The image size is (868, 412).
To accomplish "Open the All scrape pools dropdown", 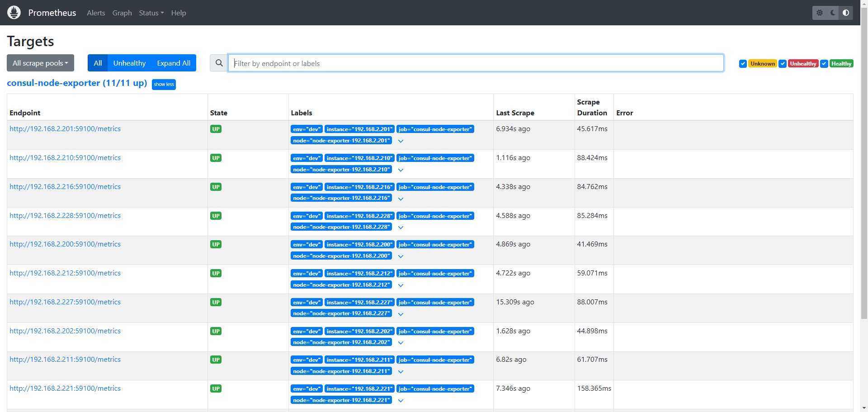I will point(40,63).
